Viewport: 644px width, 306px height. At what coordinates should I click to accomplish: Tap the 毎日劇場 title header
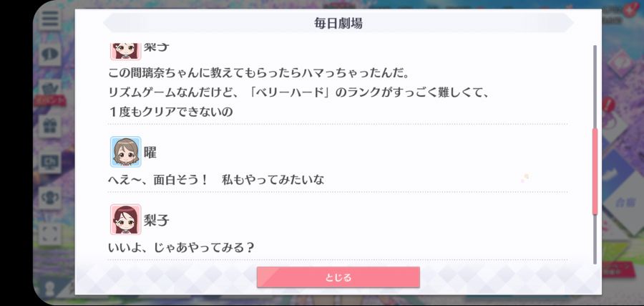click(x=338, y=23)
